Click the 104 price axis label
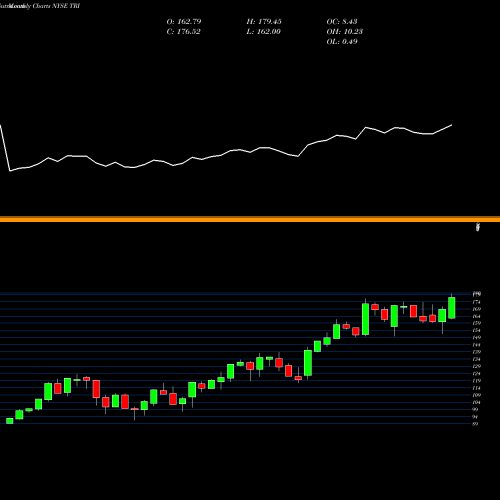This screenshot has width=500, height=500. pyautogui.click(x=476, y=402)
